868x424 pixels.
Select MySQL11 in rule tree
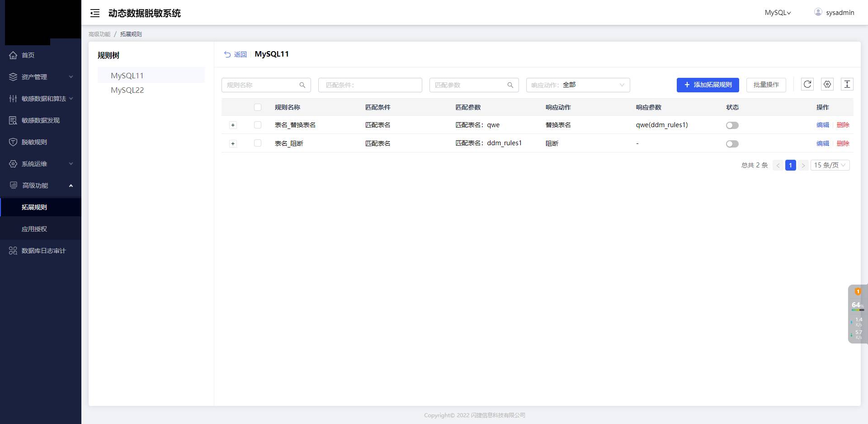tap(151, 76)
